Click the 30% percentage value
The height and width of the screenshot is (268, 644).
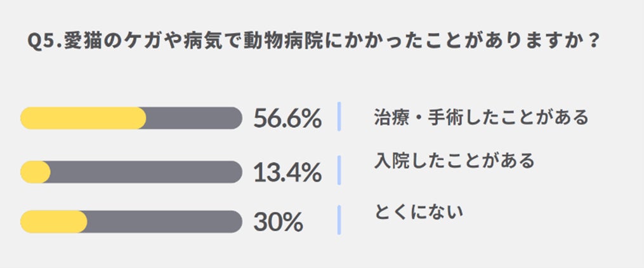click(x=278, y=222)
